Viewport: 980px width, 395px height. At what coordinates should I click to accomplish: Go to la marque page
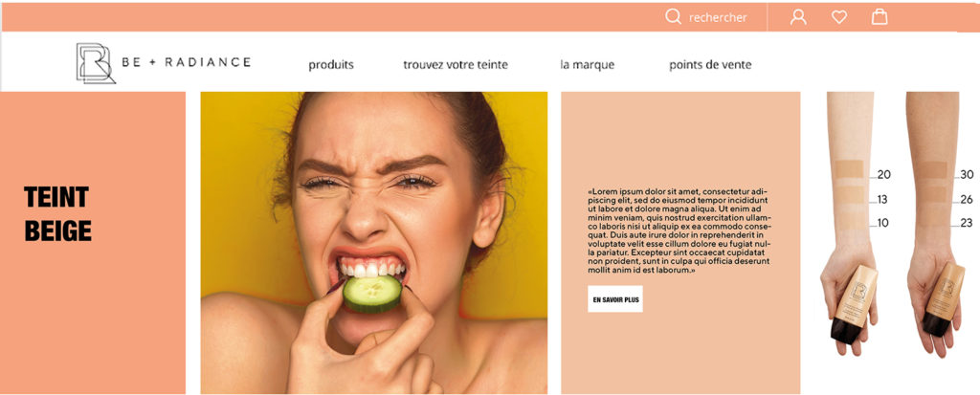(588, 65)
